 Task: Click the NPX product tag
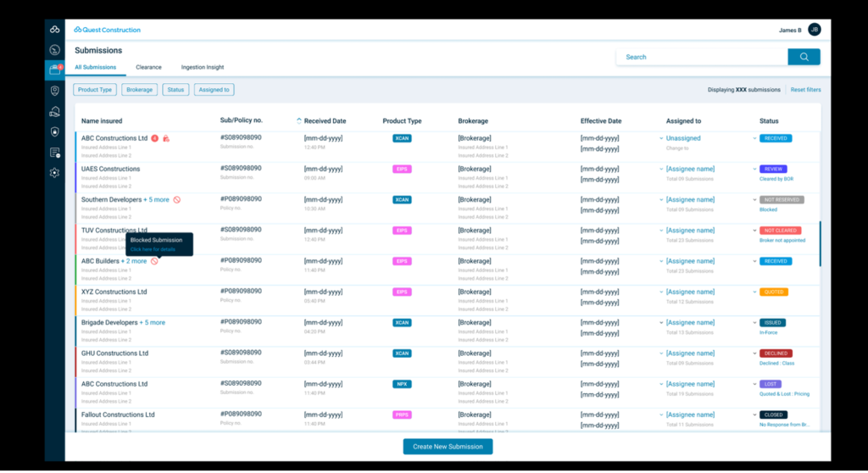[x=402, y=384]
